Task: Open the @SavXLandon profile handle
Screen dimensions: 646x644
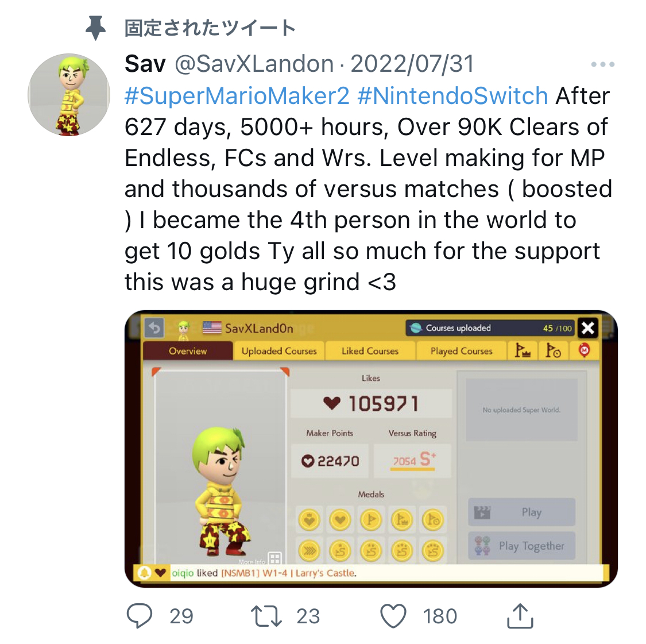Action: (254, 64)
